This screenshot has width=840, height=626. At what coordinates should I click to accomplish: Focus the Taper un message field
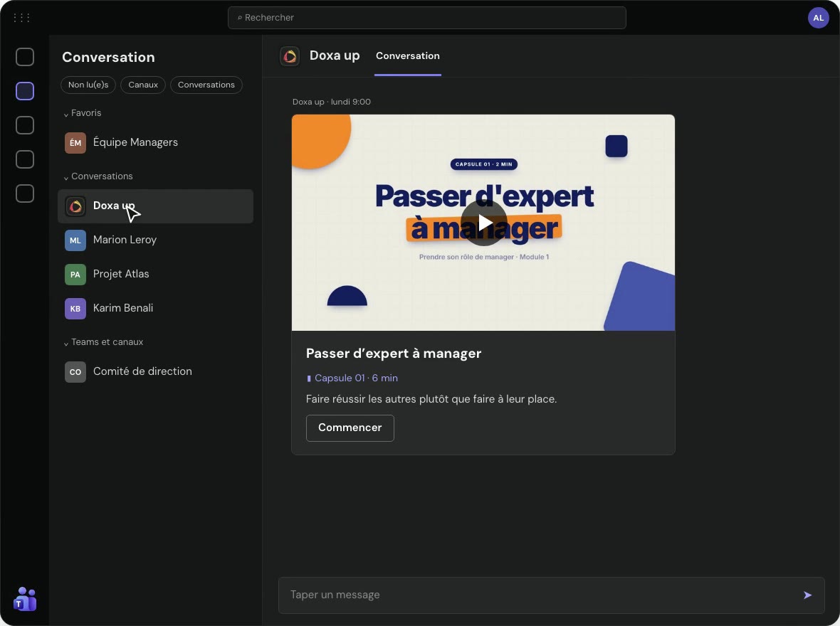[551, 595]
